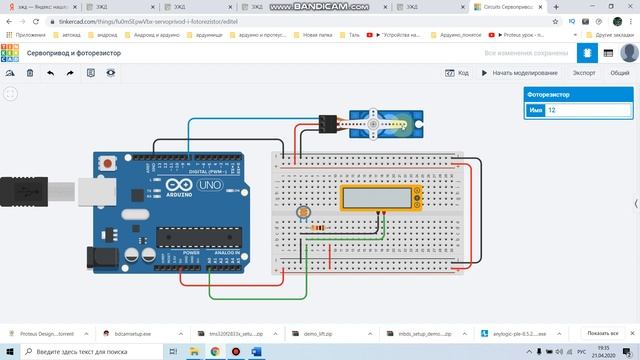This screenshot has height=360, width=640.
Task: Expand anylogic-ple exe download options
Action: point(559,334)
